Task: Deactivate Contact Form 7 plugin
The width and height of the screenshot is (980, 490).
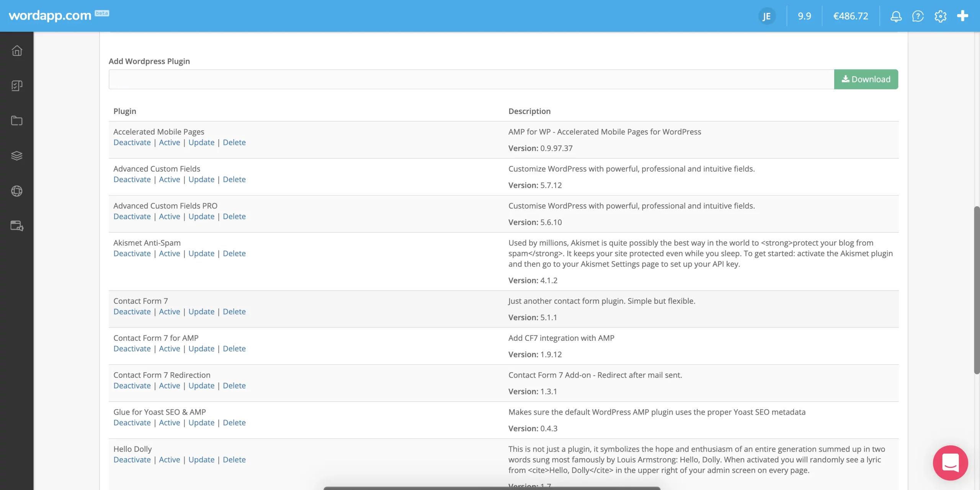Action: pos(132,312)
